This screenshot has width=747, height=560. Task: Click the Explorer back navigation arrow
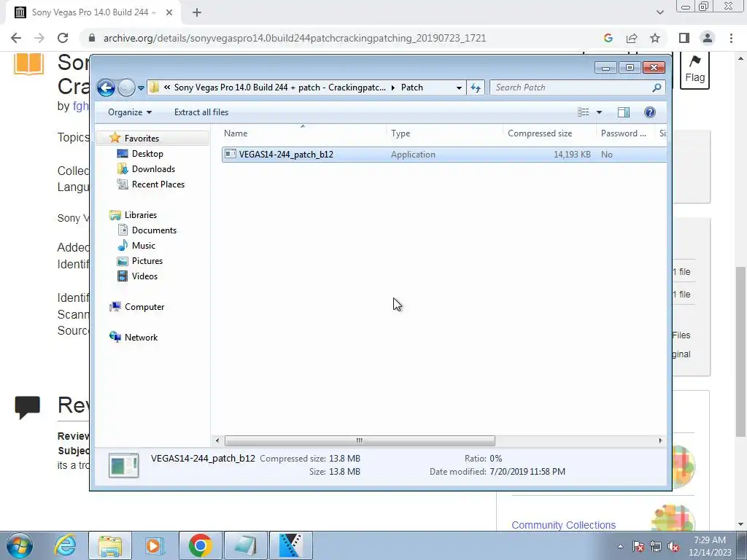click(106, 87)
